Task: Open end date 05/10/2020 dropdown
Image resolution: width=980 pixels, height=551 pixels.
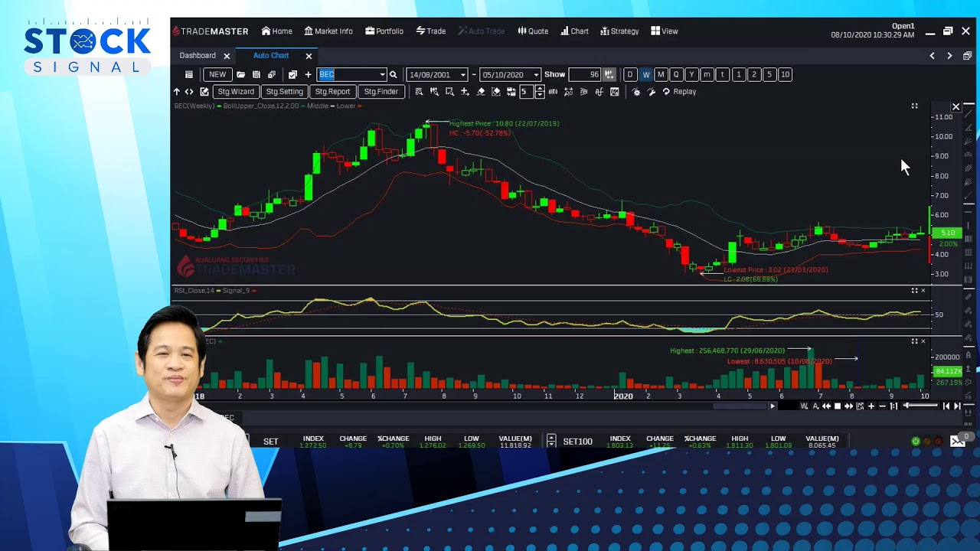Action: [536, 74]
